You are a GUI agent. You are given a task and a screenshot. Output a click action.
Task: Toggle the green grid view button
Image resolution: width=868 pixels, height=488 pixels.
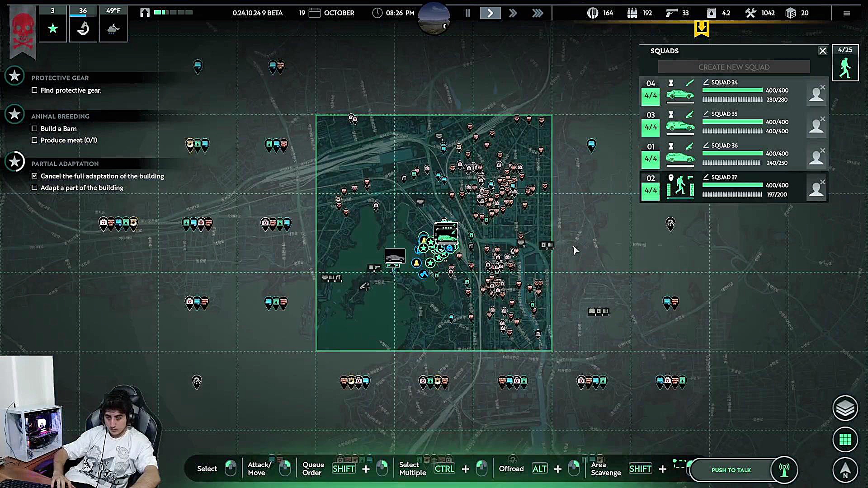pos(844,439)
